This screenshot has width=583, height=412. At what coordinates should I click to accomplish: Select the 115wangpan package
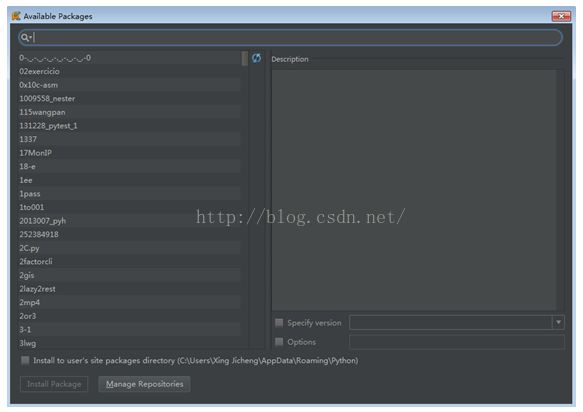(129, 112)
